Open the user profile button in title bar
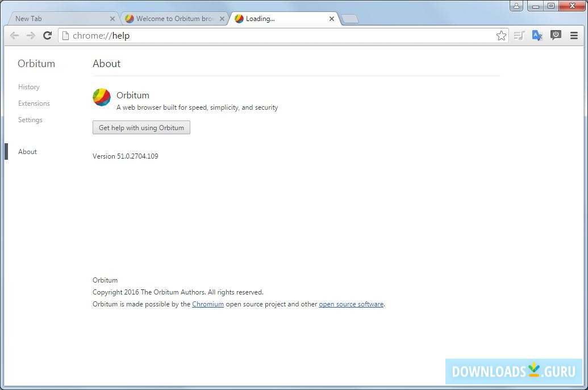The width and height of the screenshot is (588, 390). point(516,6)
